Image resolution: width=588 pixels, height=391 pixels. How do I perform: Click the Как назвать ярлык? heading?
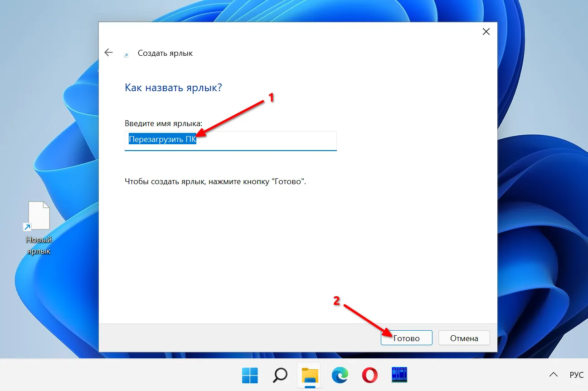pyautogui.click(x=173, y=88)
